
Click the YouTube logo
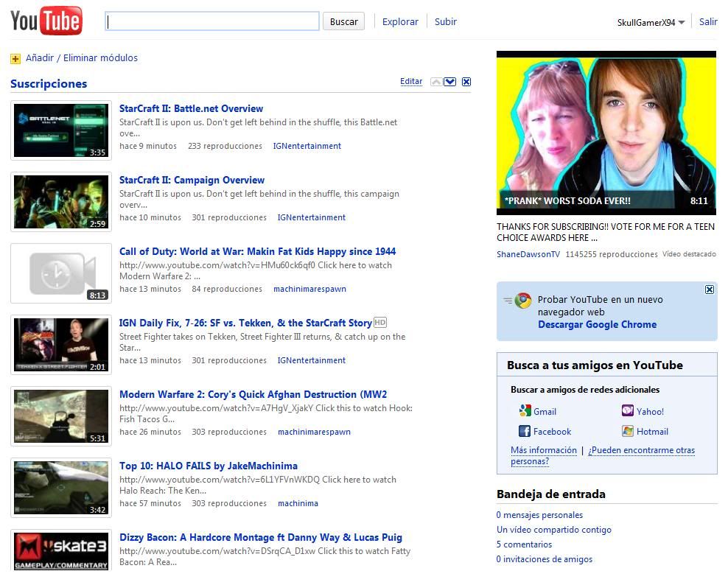pos(46,21)
